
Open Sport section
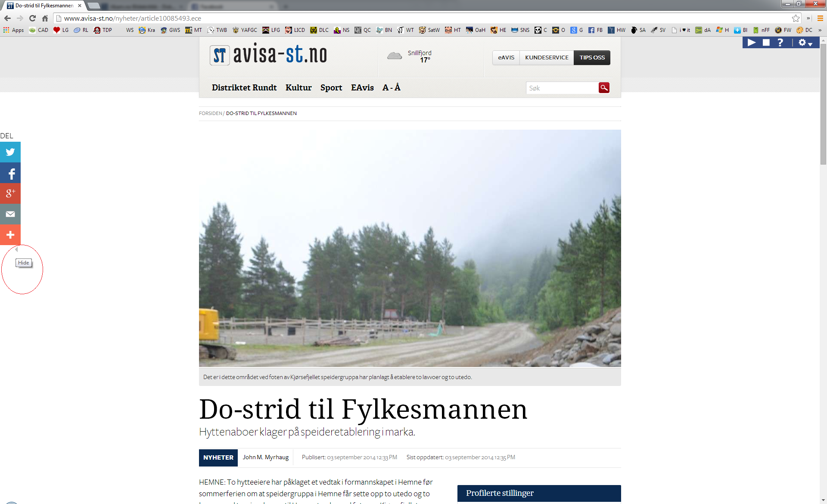pos(331,87)
